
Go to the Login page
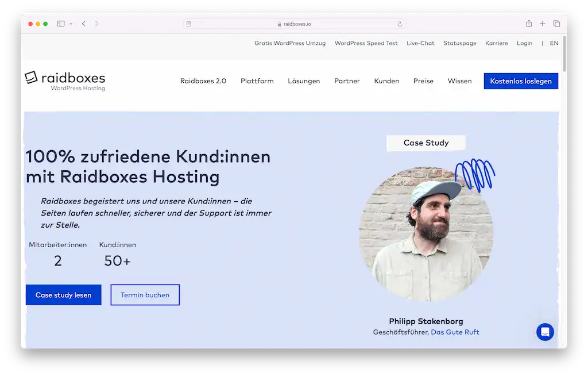[524, 43]
